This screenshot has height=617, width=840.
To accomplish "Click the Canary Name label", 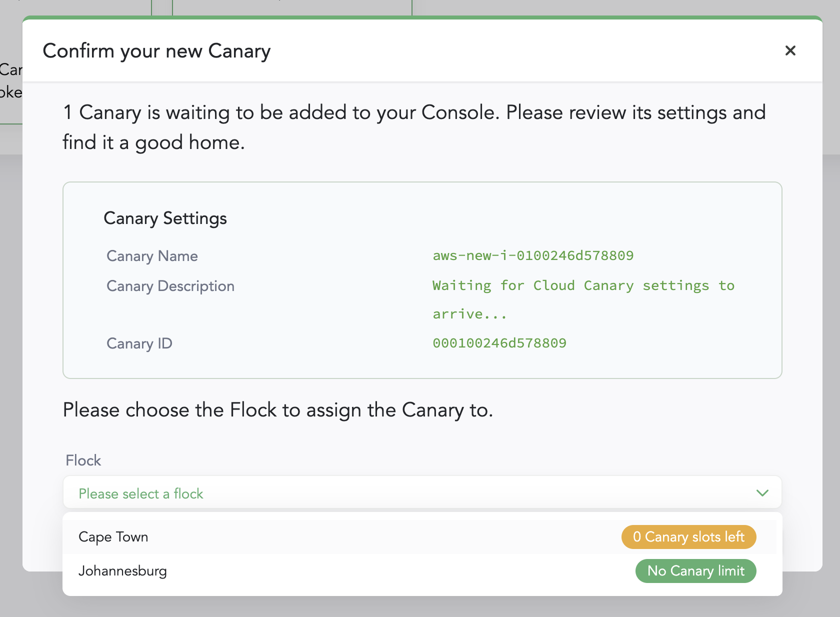I will tap(152, 256).
